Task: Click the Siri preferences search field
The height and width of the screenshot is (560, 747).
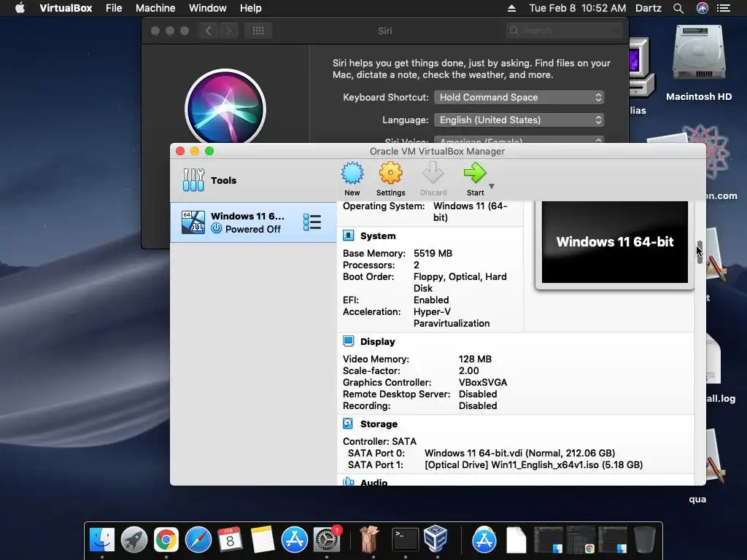Action: (565, 31)
